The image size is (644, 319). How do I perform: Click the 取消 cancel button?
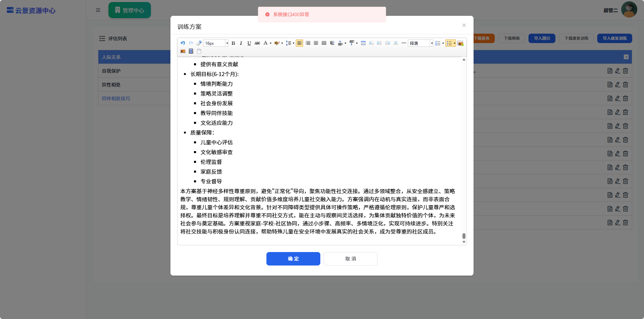[350, 259]
